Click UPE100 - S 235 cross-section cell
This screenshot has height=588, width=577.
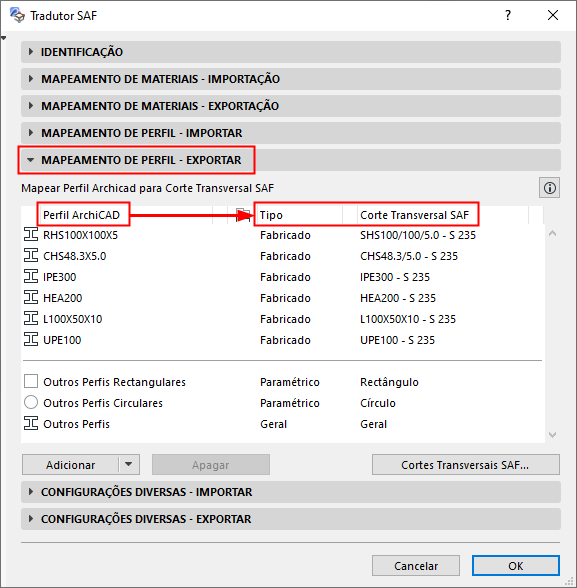(x=397, y=340)
